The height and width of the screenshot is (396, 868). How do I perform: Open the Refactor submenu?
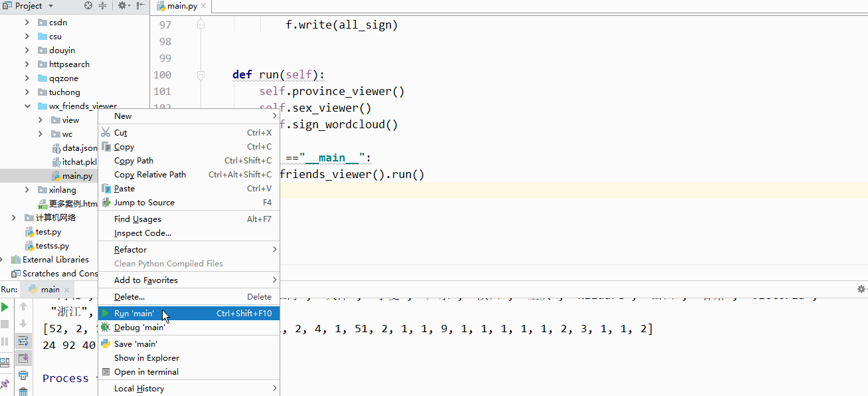[189, 250]
